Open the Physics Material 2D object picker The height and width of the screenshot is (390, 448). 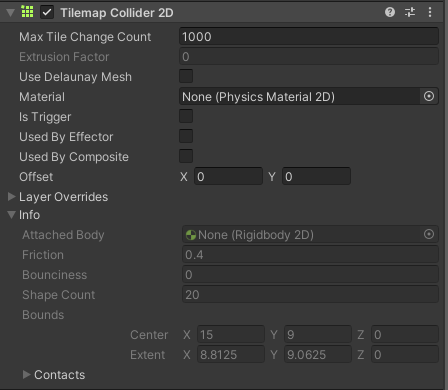[x=429, y=96]
